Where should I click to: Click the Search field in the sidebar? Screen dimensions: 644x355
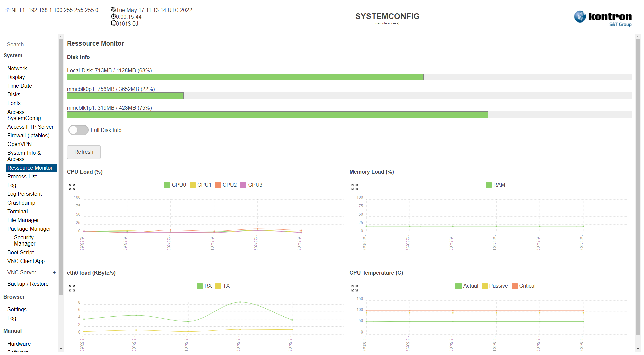[30, 44]
